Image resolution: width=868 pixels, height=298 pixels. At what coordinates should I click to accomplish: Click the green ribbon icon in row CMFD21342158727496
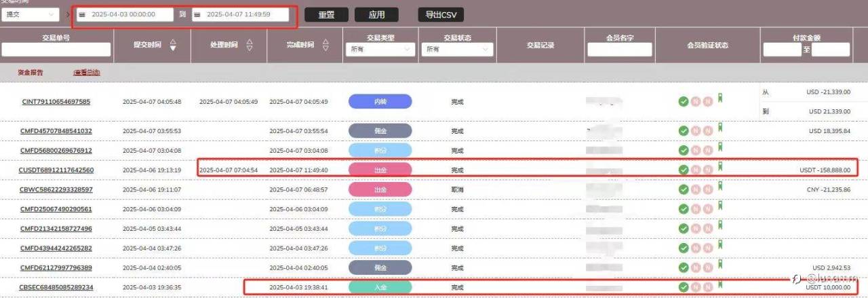pyautogui.click(x=720, y=225)
